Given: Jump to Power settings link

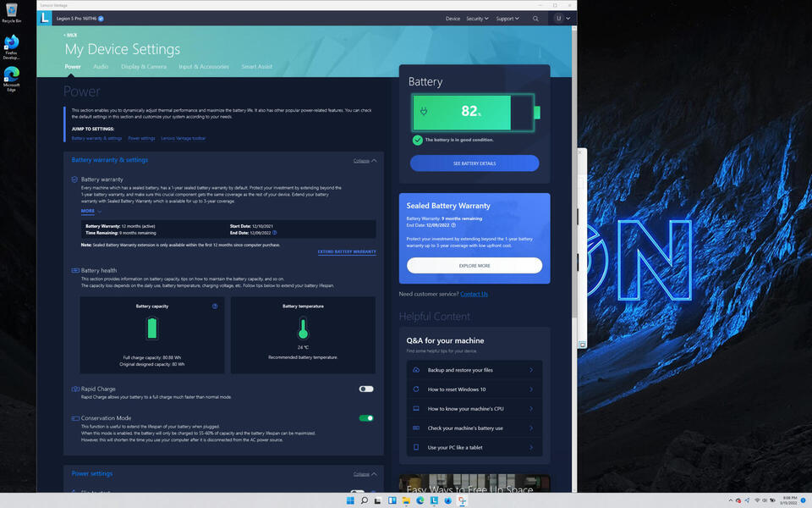Looking at the screenshot, I should coord(141,138).
